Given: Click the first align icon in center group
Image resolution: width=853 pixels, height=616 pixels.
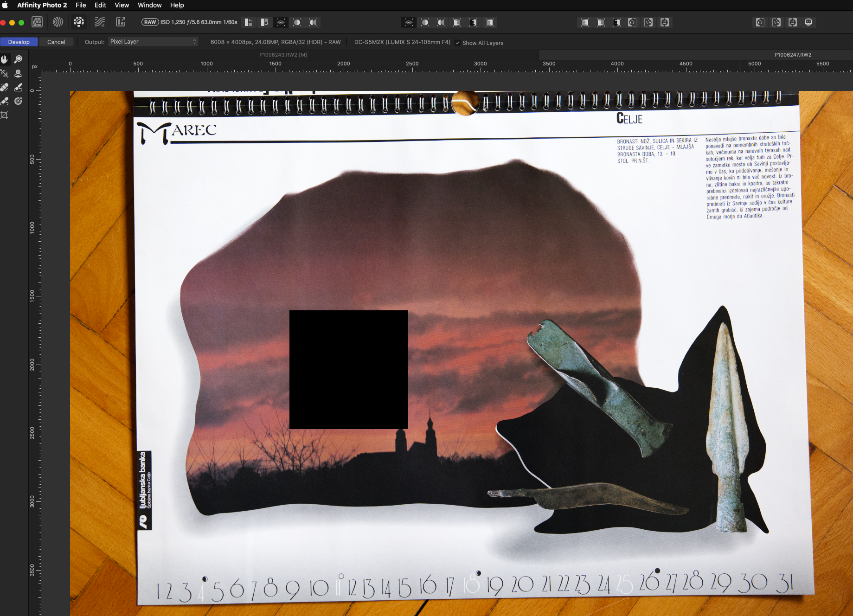Looking at the screenshot, I should (x=457, y=22).
